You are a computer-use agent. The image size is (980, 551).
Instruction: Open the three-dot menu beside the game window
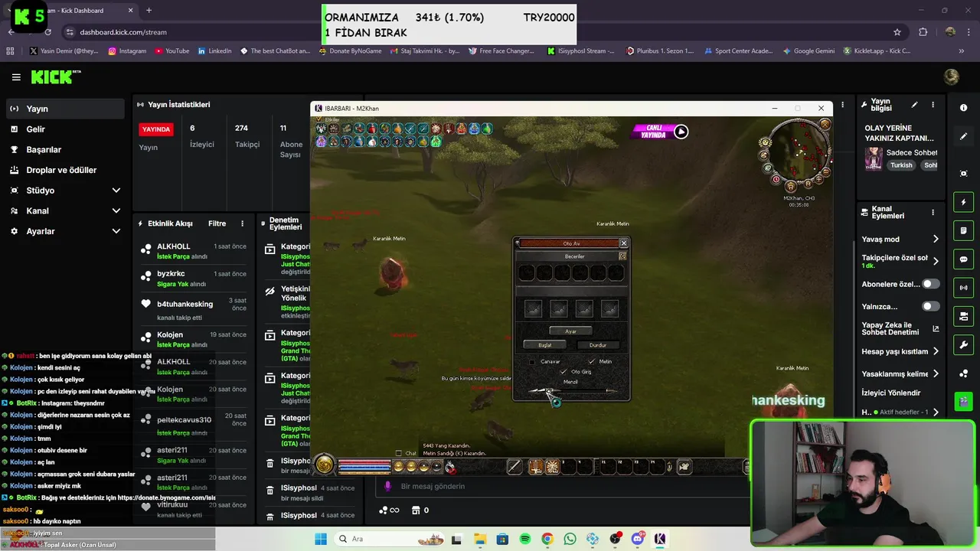click(x=843, y=105)
